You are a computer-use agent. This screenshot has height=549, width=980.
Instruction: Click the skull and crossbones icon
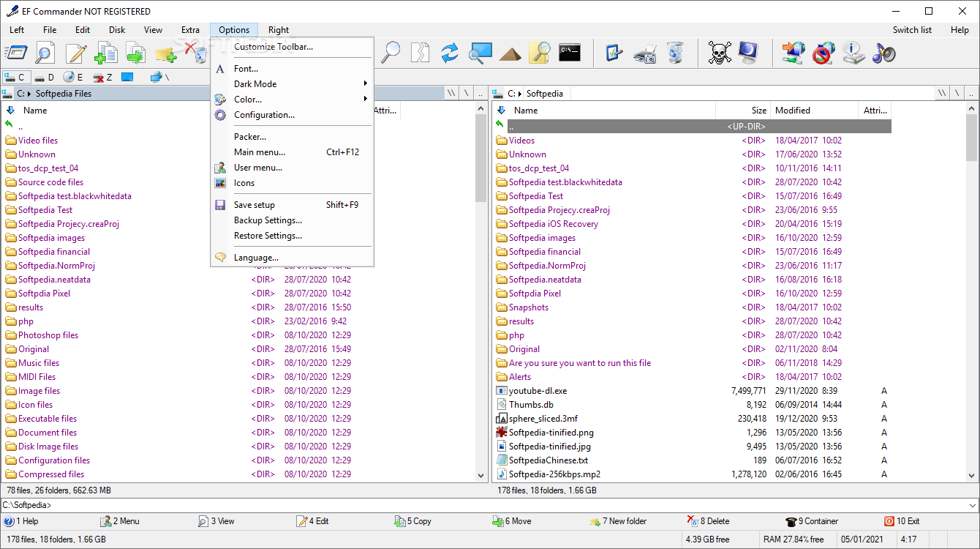(x=720, y=53)
